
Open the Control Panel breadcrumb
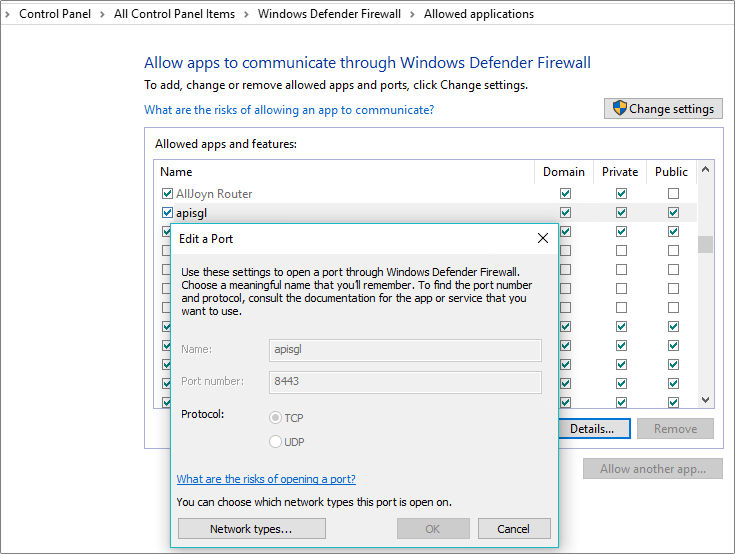(x=55, y=14)
